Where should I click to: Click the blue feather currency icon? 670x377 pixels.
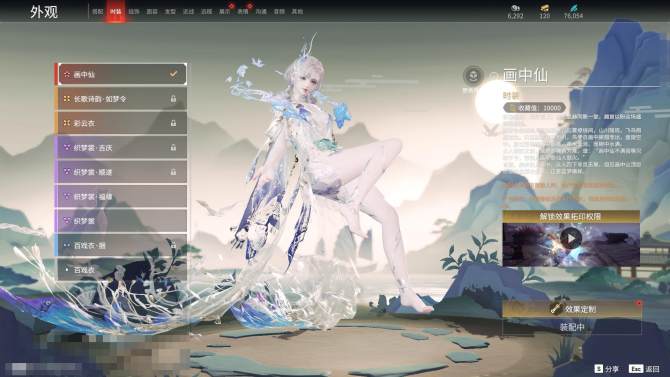pos(573,8)
